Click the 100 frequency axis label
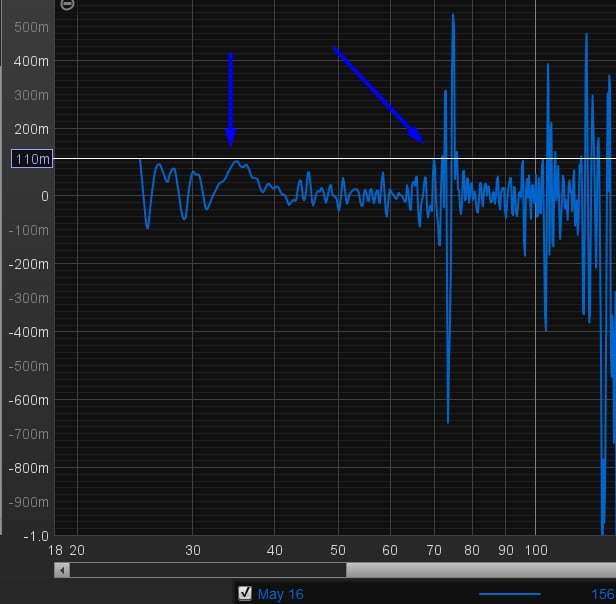Screen dimensions: 616x604 (x=536, y=550)
